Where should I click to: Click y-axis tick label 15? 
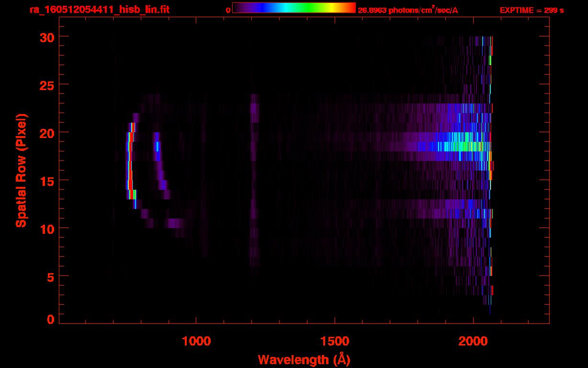pos(46,181)
